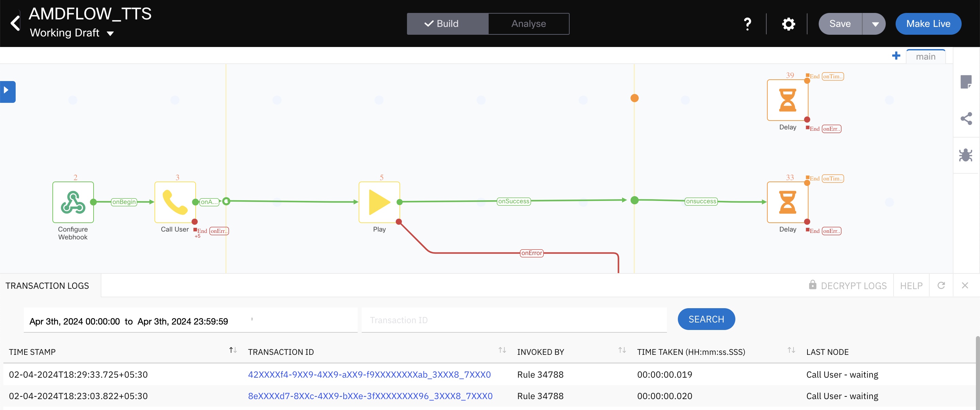Click the Save button

[x=840, y=24]
